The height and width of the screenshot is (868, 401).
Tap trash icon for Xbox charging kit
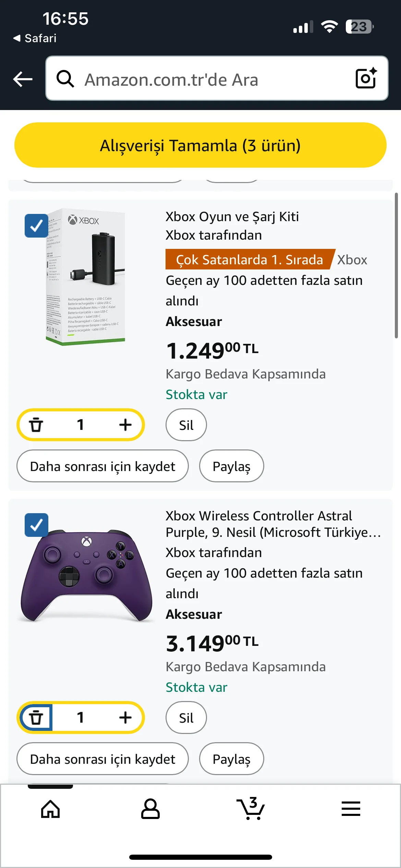(x=36, y=425)
